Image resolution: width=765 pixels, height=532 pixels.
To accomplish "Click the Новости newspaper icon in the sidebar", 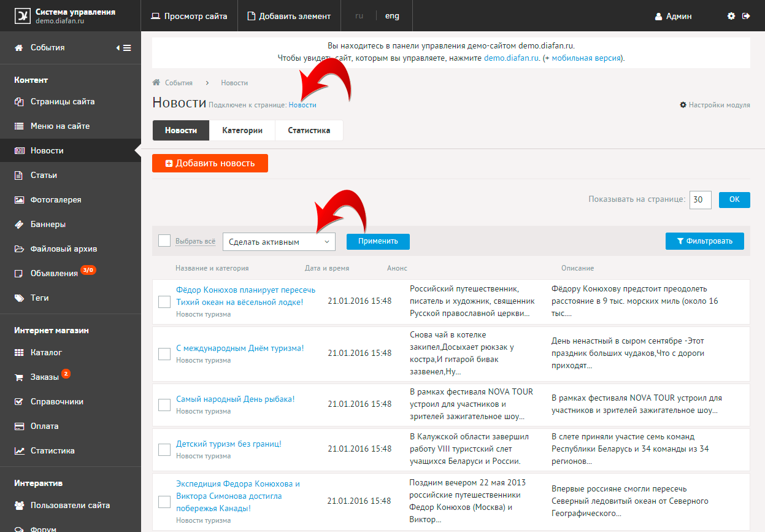I will click(x=19, y=151).
